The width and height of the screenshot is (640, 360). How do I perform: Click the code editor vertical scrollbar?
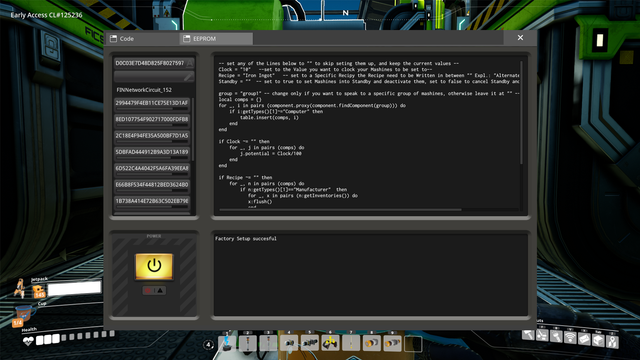(x=521, y=113)
